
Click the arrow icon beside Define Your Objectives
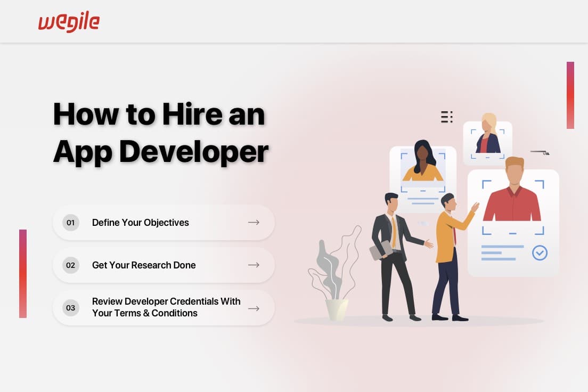[x=254, y=222]
